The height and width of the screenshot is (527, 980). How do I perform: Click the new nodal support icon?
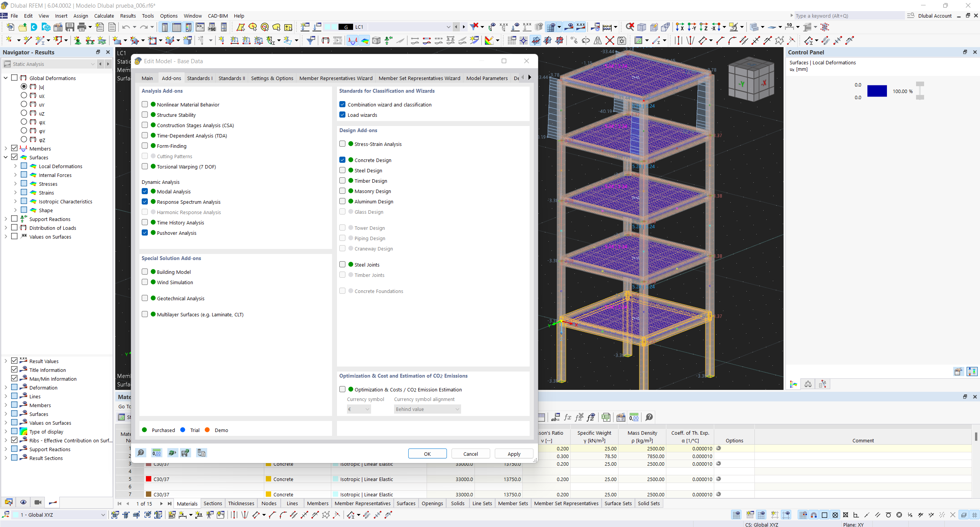pos(78,40)
